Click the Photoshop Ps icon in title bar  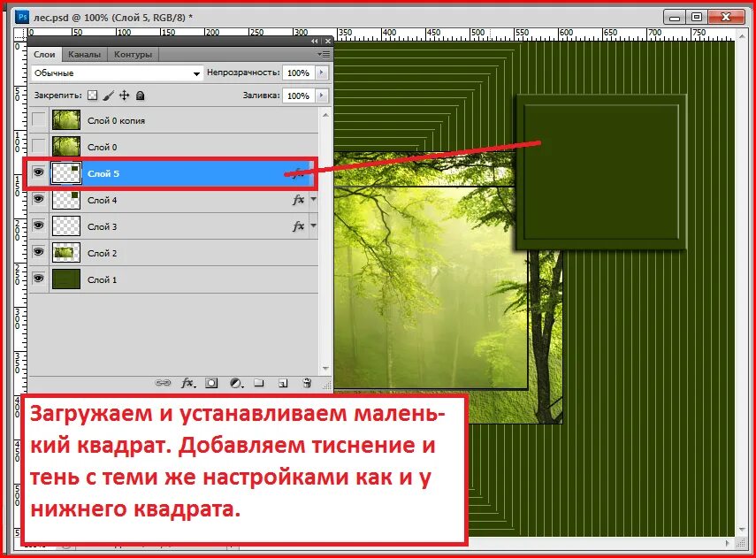click(x=22, y=18)
